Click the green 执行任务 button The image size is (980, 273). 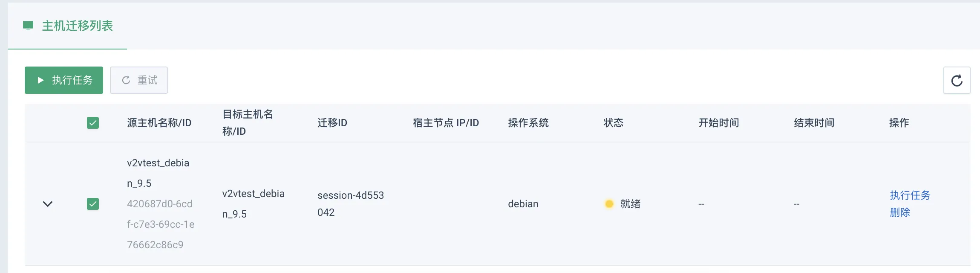(x=64, y=80)
